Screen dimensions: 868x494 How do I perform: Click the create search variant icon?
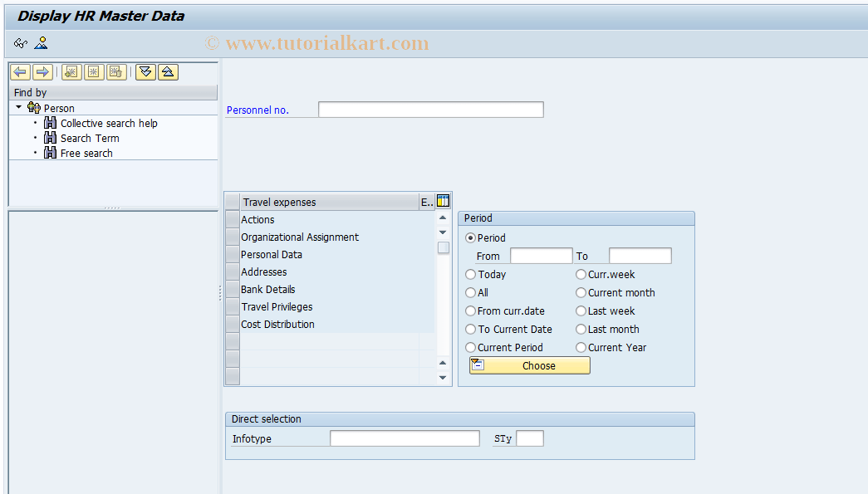tap(71, 71)
